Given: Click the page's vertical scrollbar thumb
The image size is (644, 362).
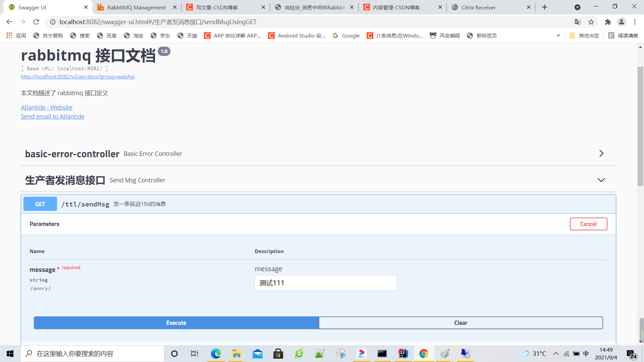Looking at the screenshot, I should pos(640,126).
